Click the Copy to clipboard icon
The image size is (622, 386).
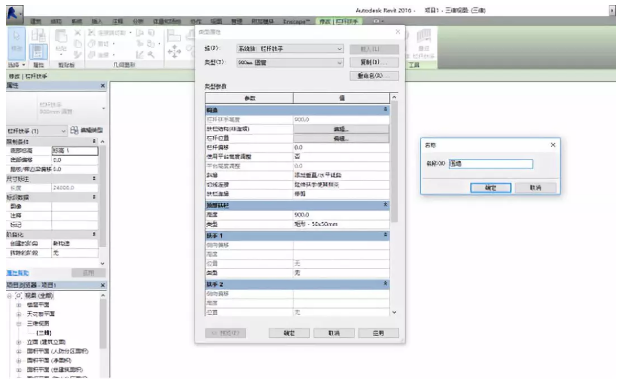(78, 44)
